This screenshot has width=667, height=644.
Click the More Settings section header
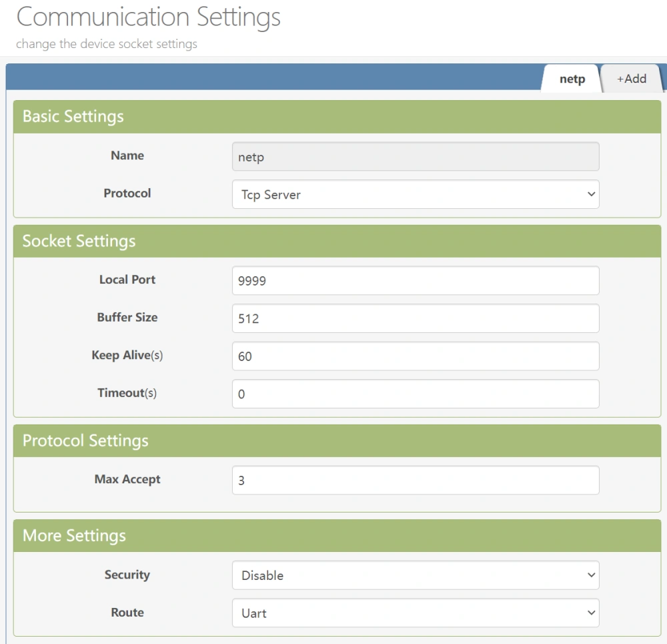coord(337,536)
